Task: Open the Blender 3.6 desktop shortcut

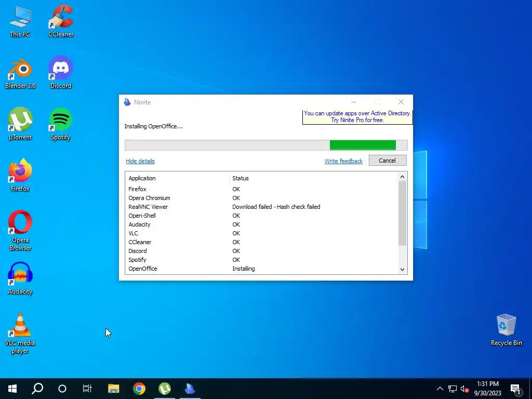Action: pos(20,73)
